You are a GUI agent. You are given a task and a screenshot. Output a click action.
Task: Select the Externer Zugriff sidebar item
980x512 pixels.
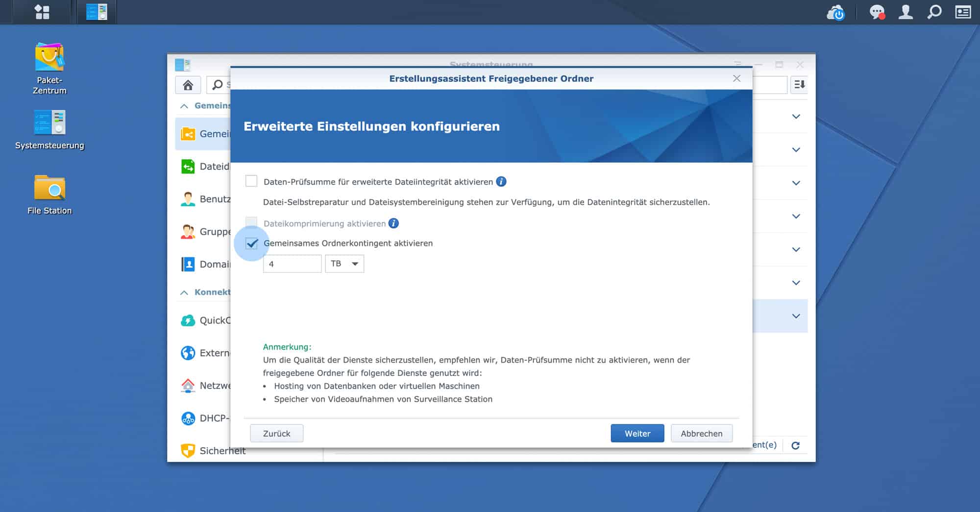(203, 353)
